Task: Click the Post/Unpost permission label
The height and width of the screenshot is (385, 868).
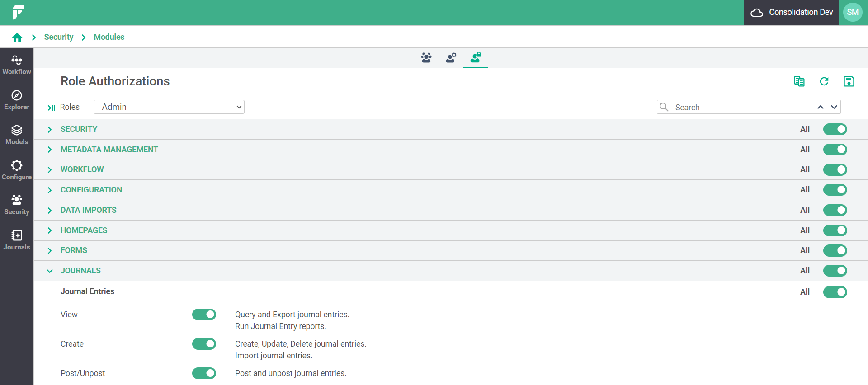Action: coord(83,373)
